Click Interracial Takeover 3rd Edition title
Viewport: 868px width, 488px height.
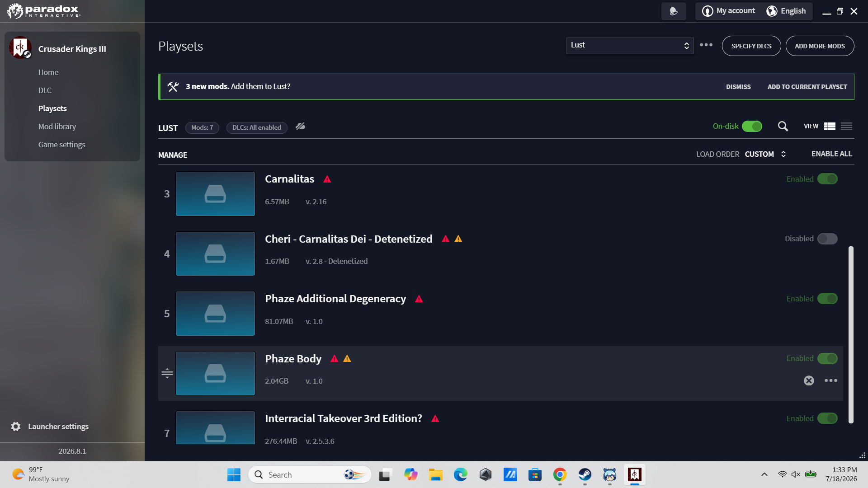pos(344,418)
